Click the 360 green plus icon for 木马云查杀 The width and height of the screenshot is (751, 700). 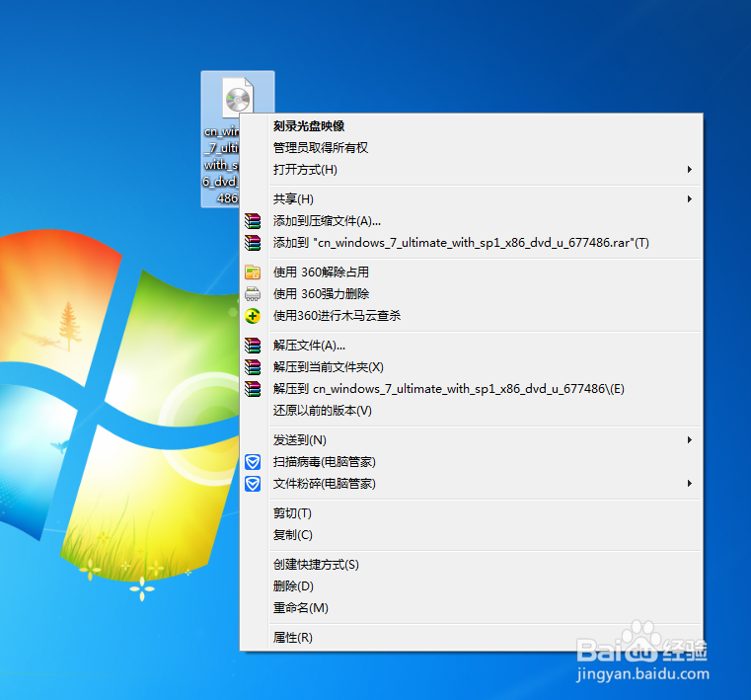click(x=253, y=316)
